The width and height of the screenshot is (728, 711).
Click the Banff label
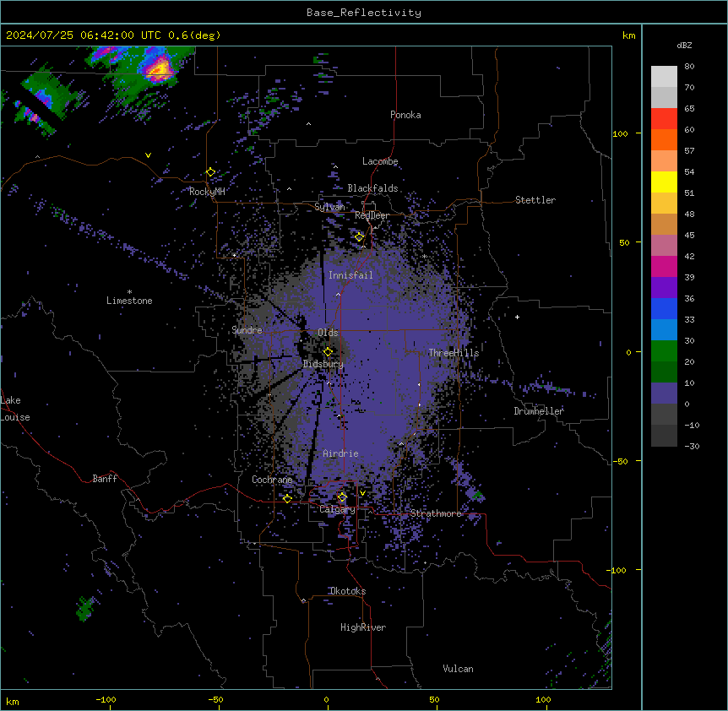pyautogui.click(x=105, y=479)
